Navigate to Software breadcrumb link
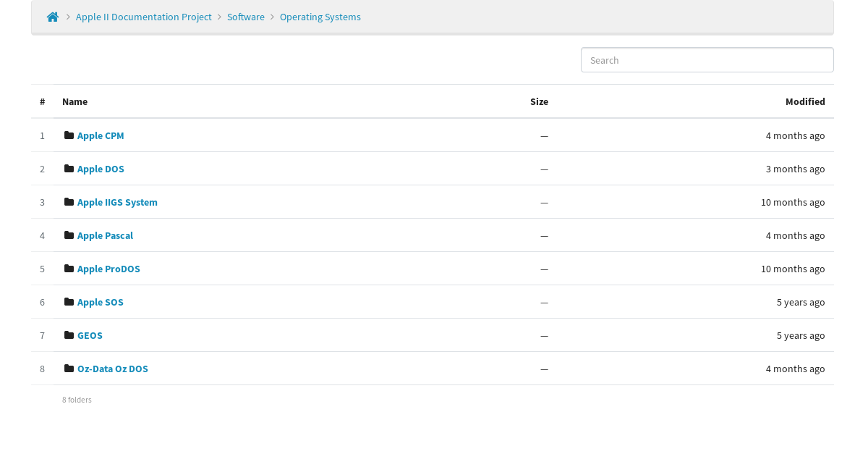The image size is (868, 454). tap(246, 17)
